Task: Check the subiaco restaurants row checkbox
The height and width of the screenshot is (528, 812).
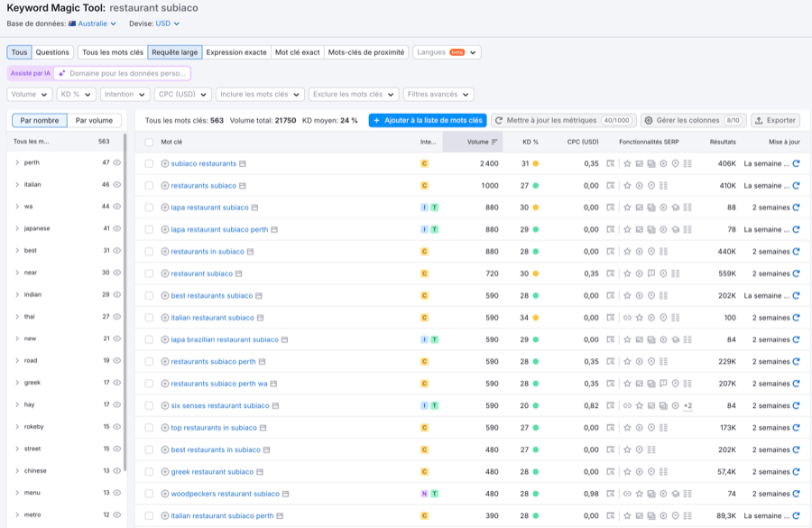Action: (x=149, y=163)
